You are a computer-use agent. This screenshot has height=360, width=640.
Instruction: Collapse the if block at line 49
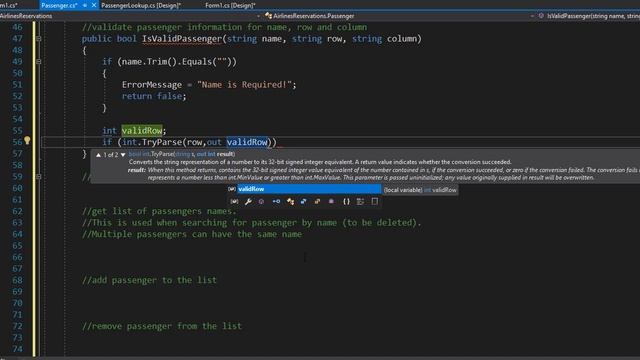click(39, 62)
